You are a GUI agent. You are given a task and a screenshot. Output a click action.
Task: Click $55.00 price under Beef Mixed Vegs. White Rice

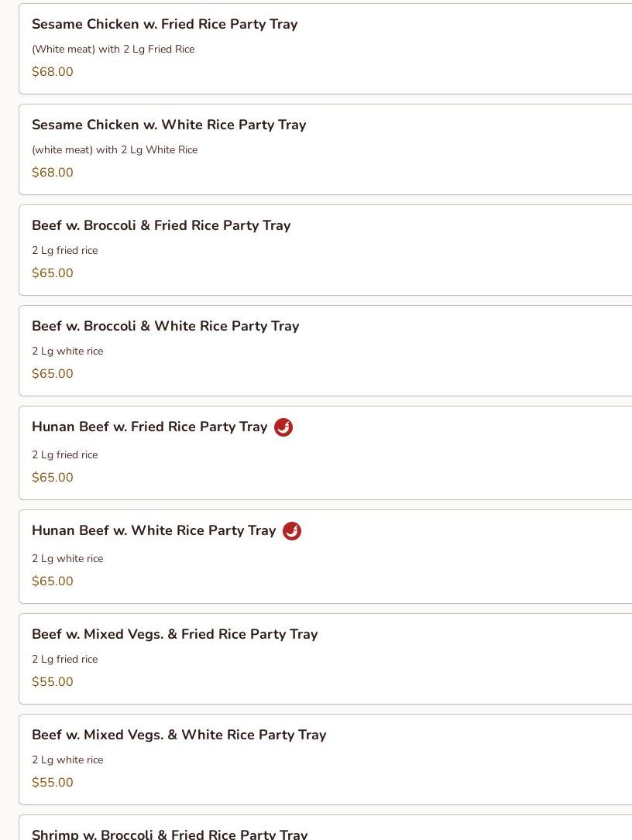click(53, 783)
